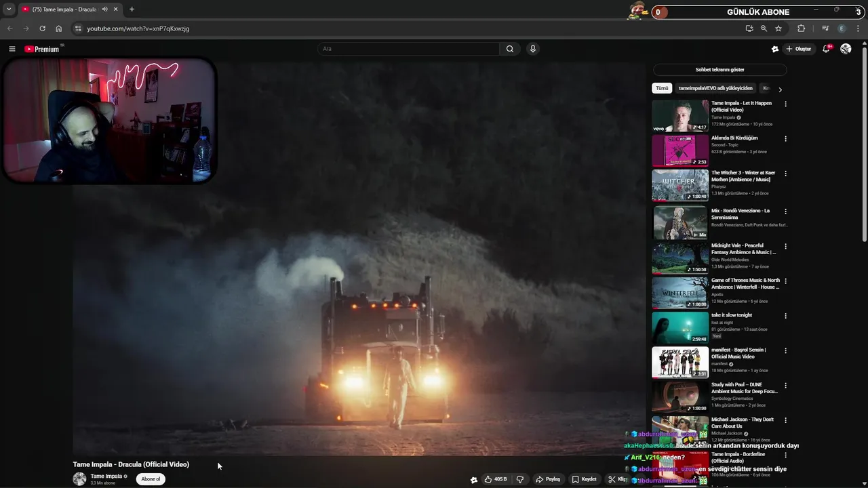868x488 pixels.
Task: Open options for manifest Başrol Sensin video
Action: pos(785,350)
